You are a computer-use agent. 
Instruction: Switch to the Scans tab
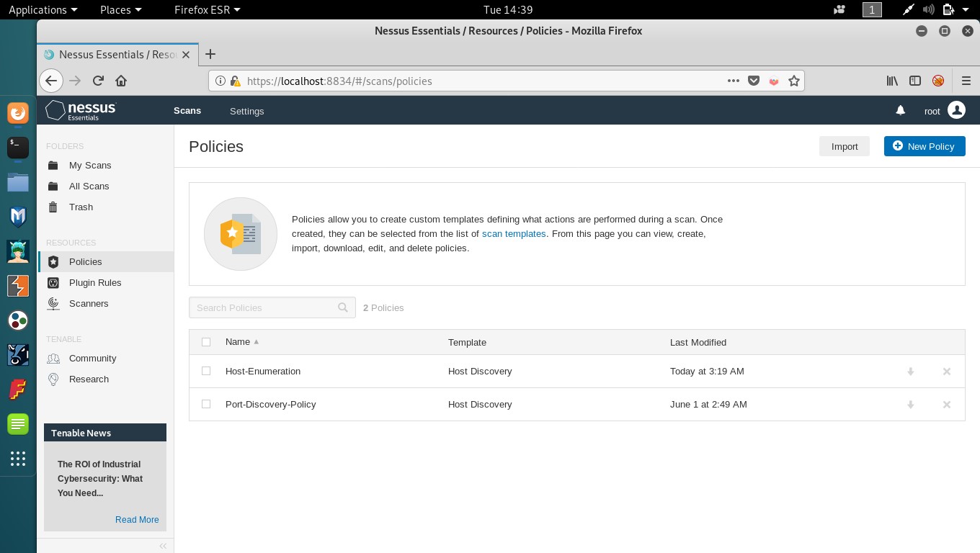point(187,111)
